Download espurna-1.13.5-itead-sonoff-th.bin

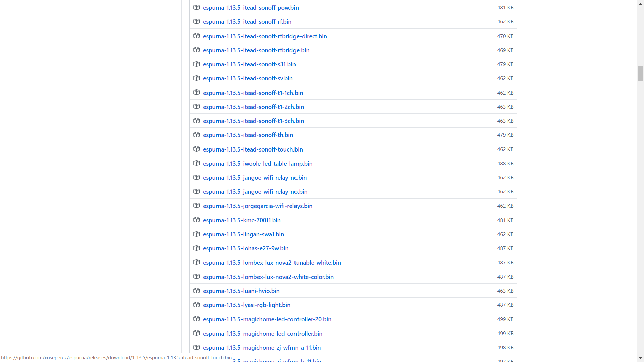(248, 135)
